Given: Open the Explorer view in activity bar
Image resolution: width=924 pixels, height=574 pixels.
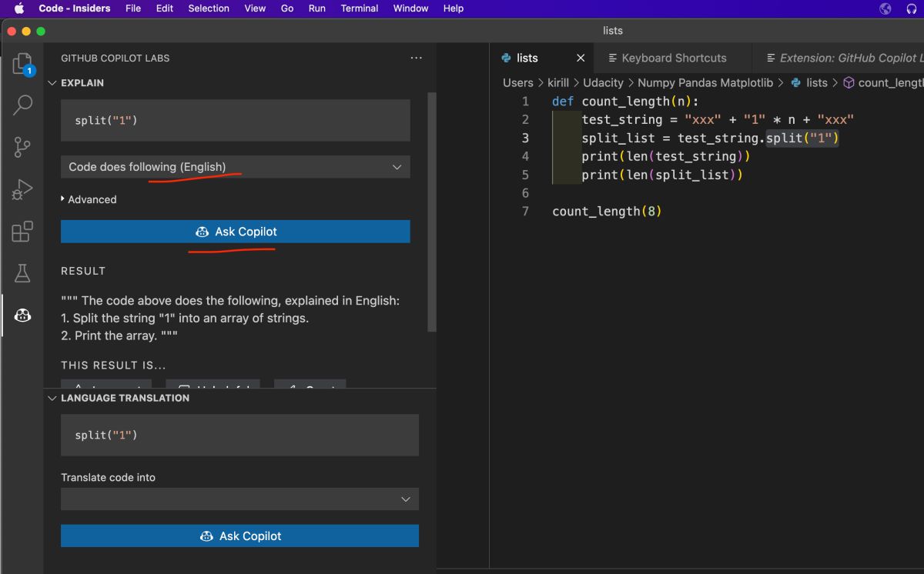Looking at the screenshot, I should click(x=22, y=64).
